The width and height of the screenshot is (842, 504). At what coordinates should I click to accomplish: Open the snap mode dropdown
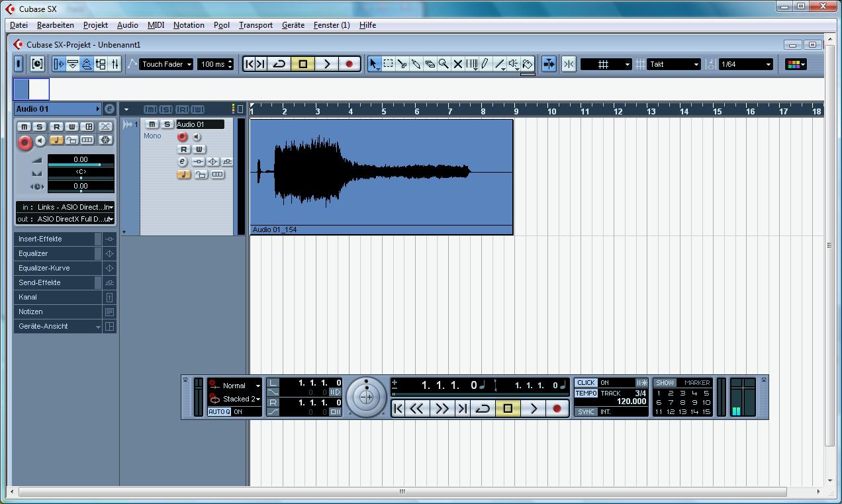[x=606, y=64]
